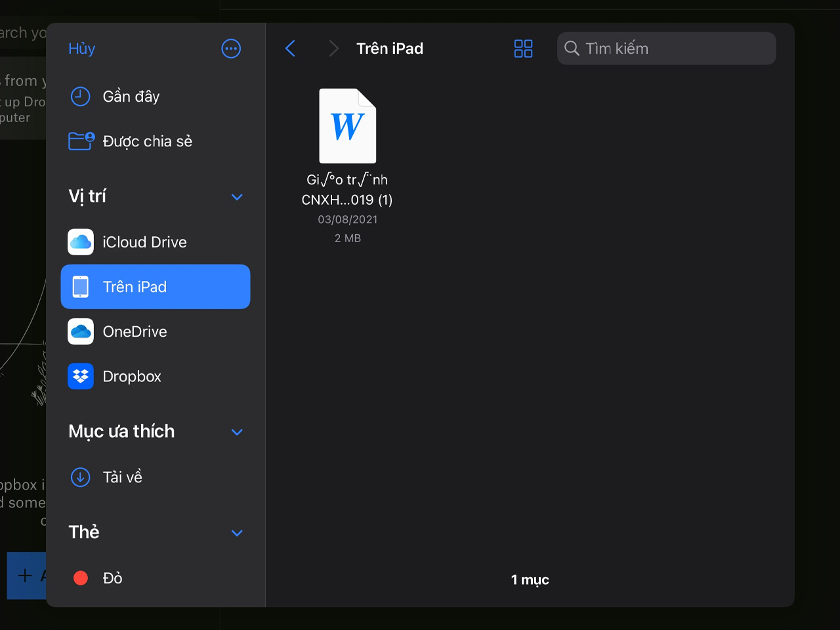
Task: Select iCloud Drive location
Action: pyautogui.click(x=156, y=242)
